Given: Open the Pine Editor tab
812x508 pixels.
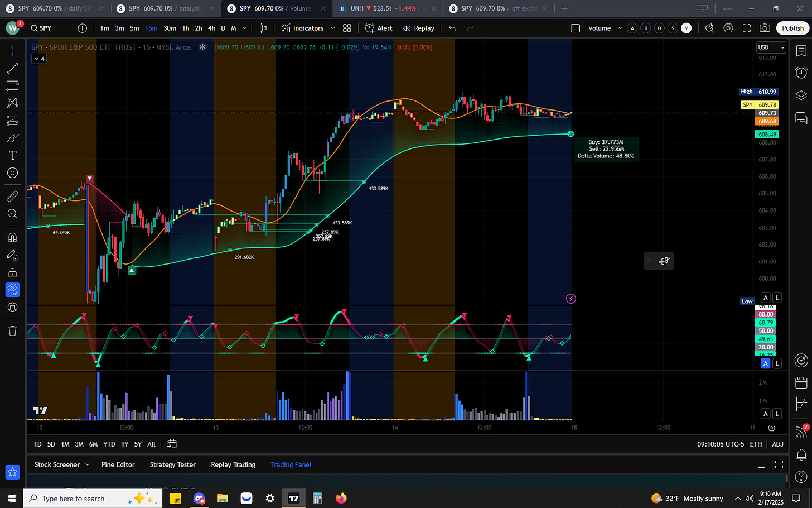Looking at the screenshot, I should (118, 464).
